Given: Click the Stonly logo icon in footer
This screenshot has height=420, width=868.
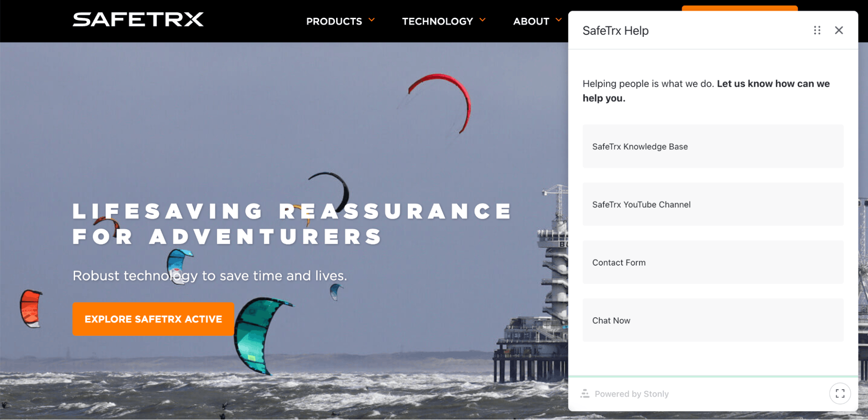Looking at the screenshot, I should click(585, 394).
